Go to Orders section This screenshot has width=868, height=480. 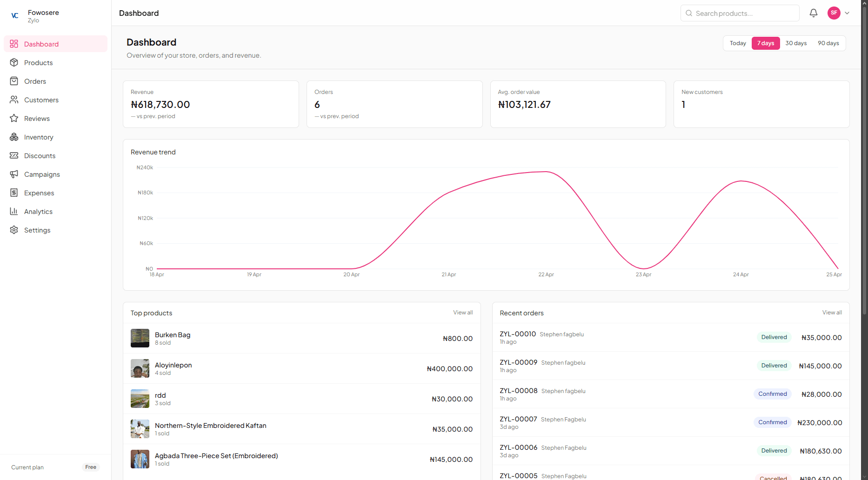coord(55,81)
